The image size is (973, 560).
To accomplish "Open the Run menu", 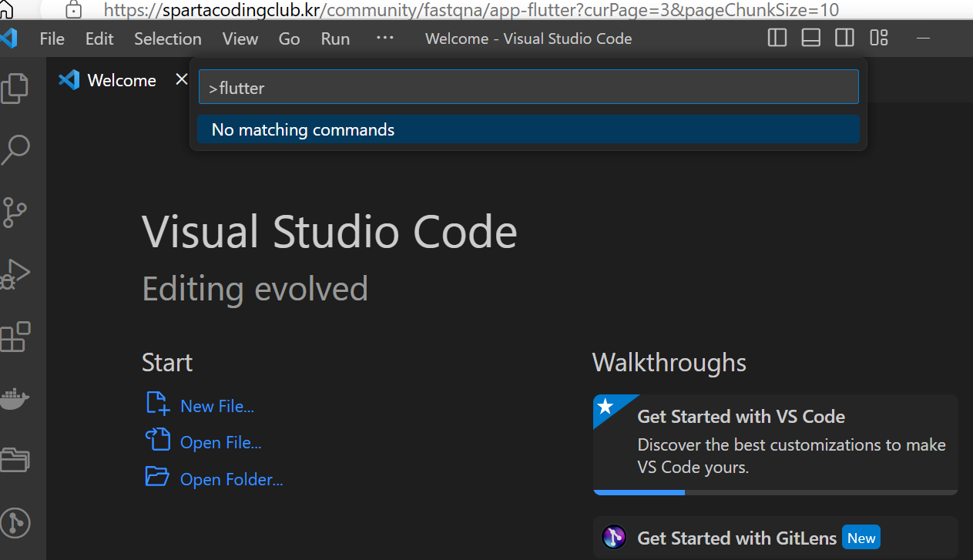I will click(x=335, y=39).
